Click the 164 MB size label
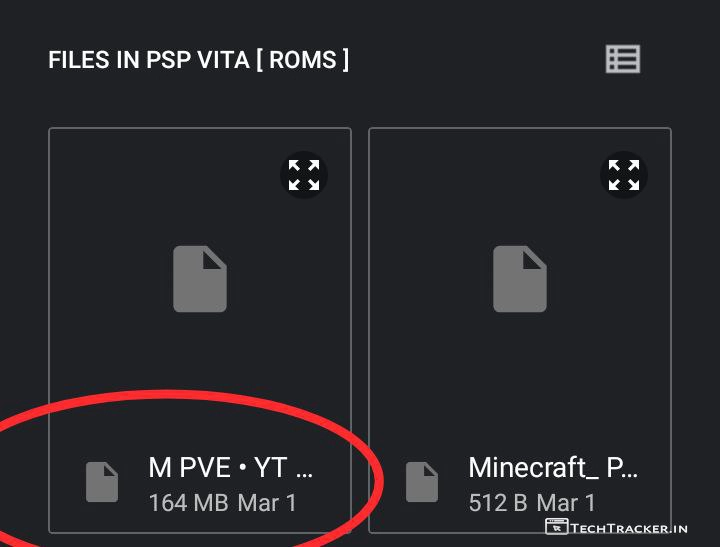720x547 pixels. [188, 502]
